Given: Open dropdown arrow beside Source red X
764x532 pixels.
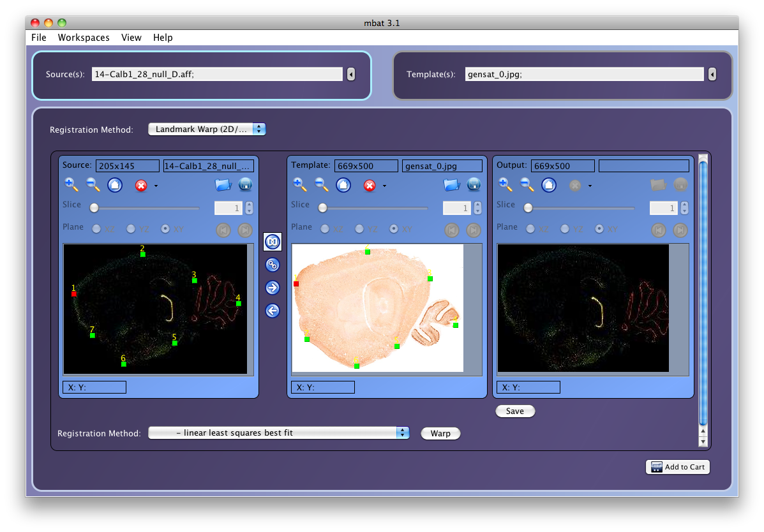Looking at the screenshot, I should pyautogui.click(x=156, y=186).
